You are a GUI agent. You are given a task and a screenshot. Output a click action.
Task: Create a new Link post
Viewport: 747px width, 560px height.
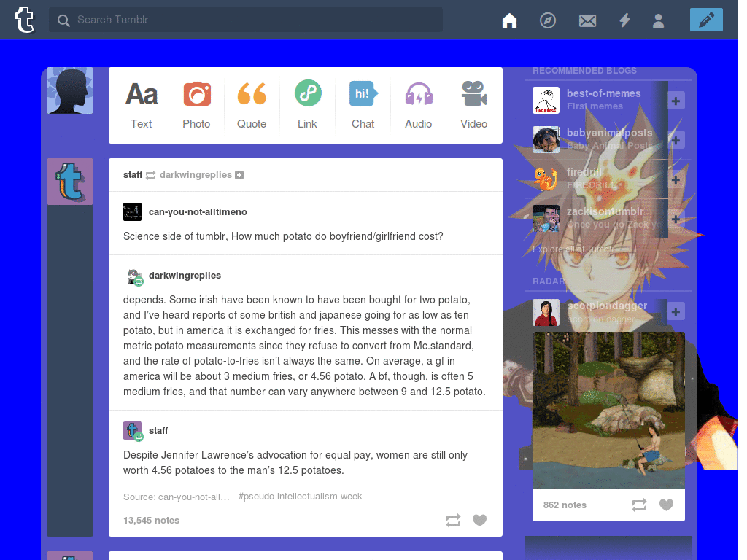[x=307, y=105]
